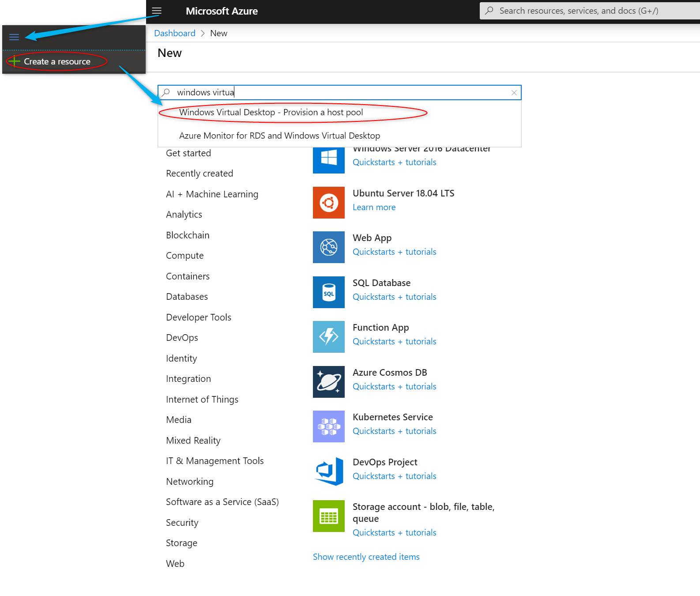Select the Media category
Image resolution: width=700 pixels, height=596 pixels.
(x=179, y=420)
